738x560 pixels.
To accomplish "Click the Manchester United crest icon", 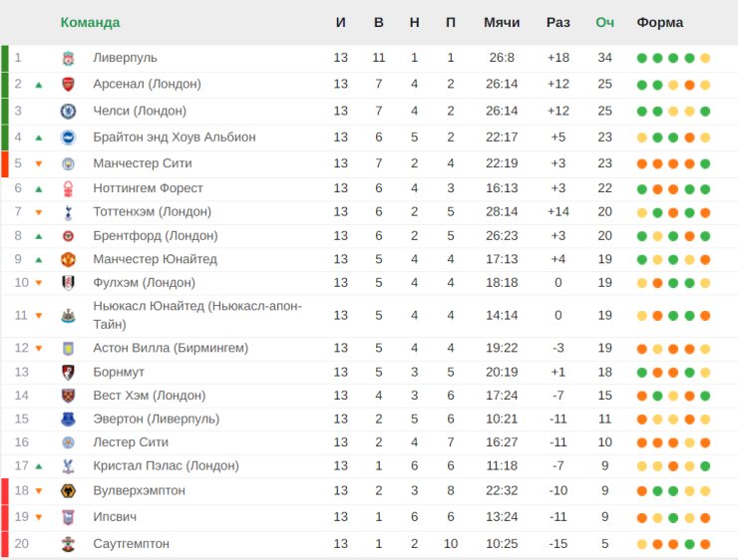I will pos(68,259).
